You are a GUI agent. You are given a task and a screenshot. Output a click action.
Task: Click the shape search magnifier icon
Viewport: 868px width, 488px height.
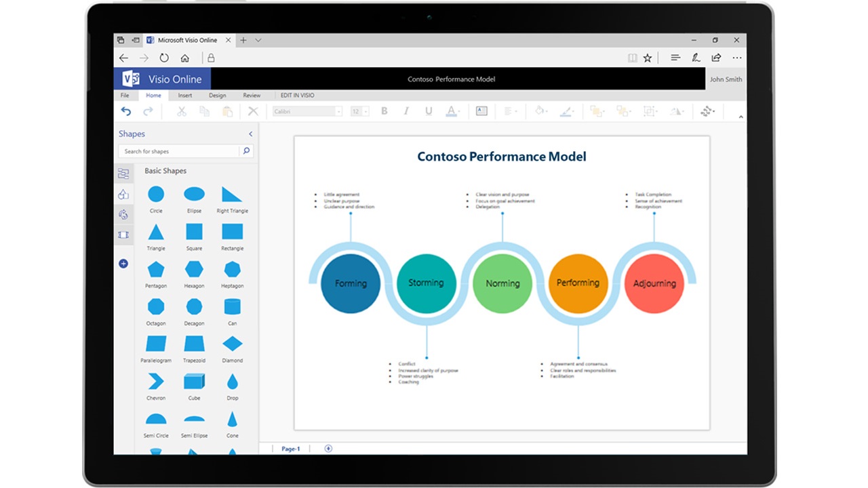pyautogui.click(x=246, y=150)
